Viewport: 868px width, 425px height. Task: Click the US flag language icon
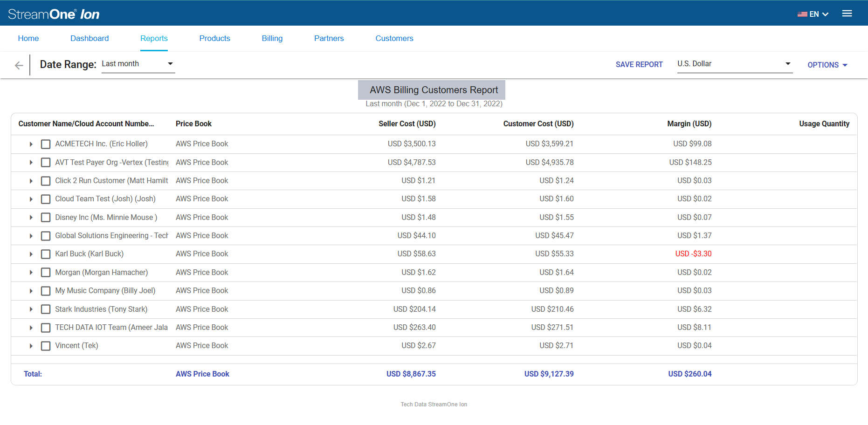pyautogui.click(x=802, y=14)
